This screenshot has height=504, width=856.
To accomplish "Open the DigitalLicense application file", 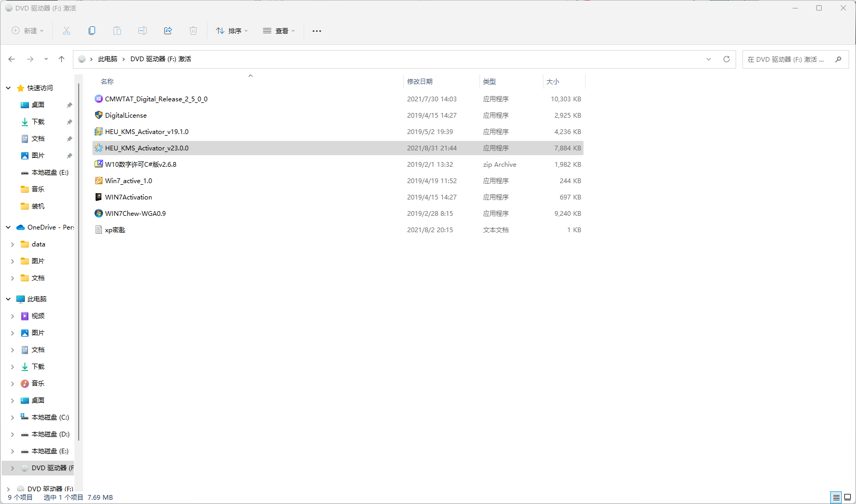I will coord(126,116).
